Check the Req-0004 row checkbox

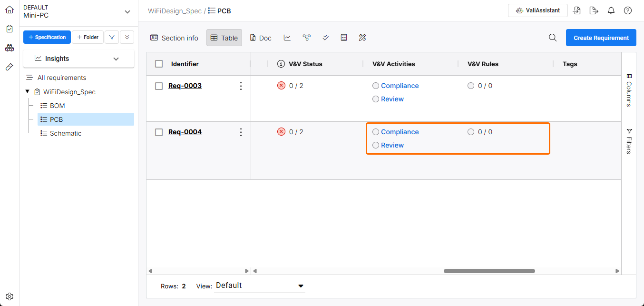[x=159, y=132]
